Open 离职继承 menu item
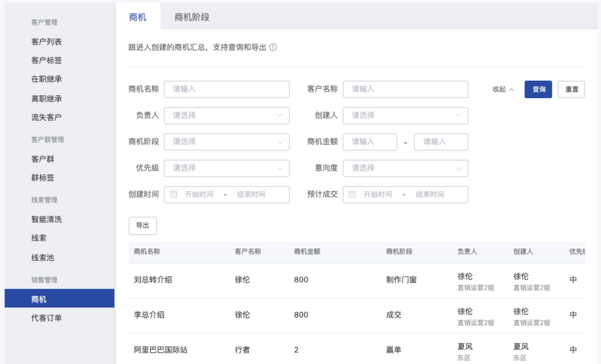This screenshot has height=364, width=601. pyautogui.click(x=47, y=99)
